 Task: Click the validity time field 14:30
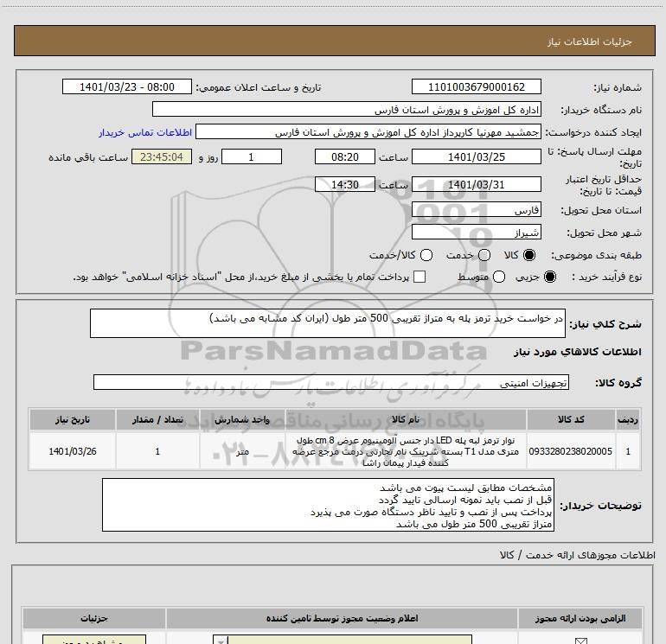coord(345,184)
